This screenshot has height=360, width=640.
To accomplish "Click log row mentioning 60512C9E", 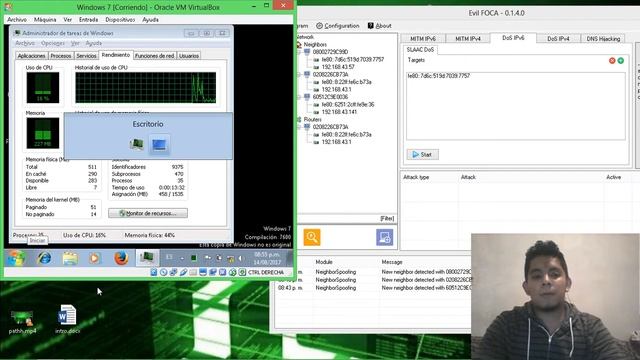I will [x=373, y=288].
